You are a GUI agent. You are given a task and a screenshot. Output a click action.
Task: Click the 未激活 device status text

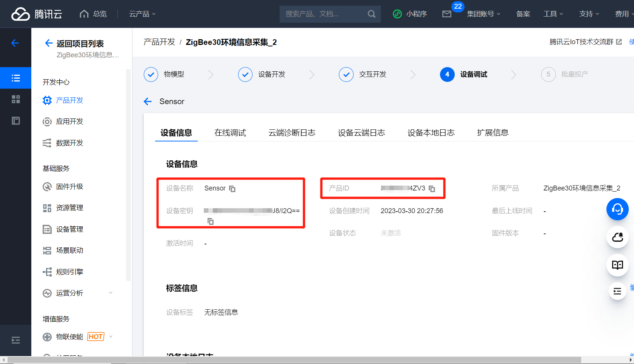(391, 233)
